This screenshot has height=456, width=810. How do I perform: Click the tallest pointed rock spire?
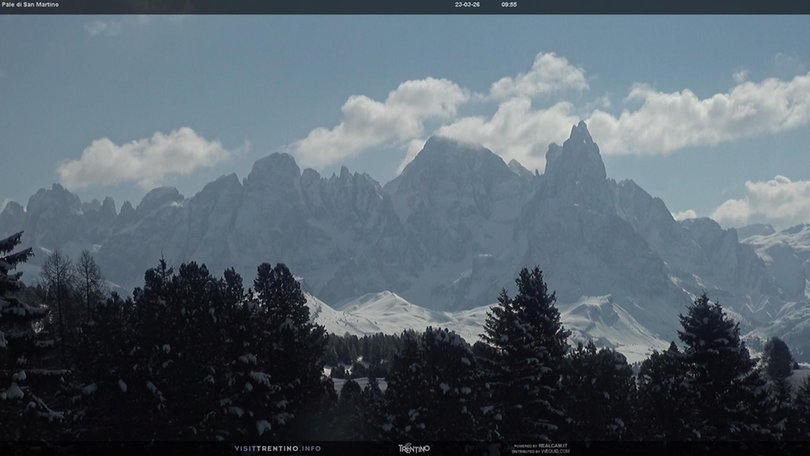tap(578, 150)
